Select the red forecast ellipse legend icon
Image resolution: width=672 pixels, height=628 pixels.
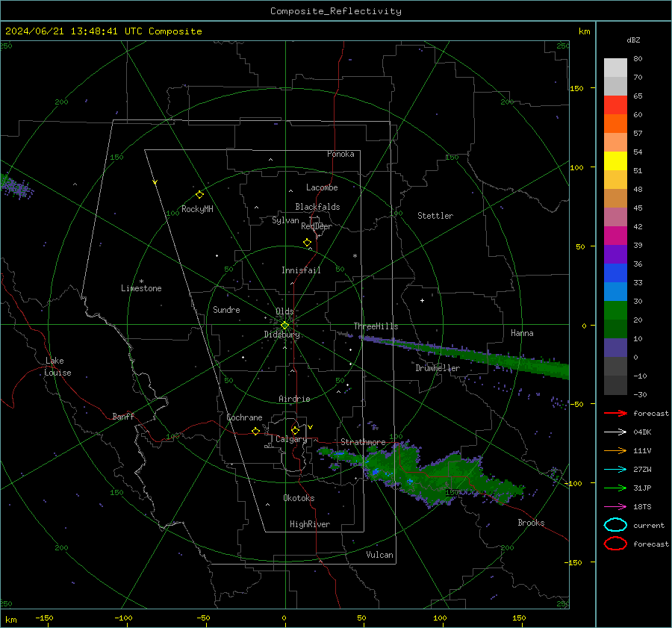click(x=615, y=544)
